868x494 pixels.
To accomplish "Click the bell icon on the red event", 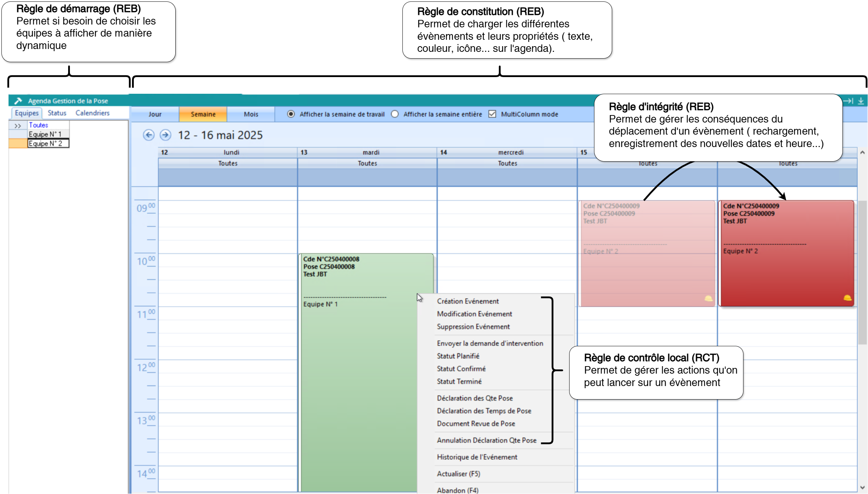I will (x=848, y=299).
